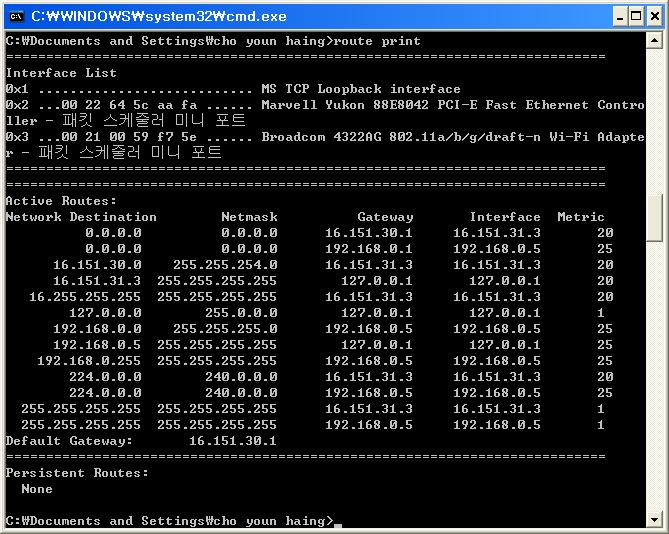Click the "Persistent Routes:" heading
This screenshot has height=534, width=669.
tap(77, 473)
